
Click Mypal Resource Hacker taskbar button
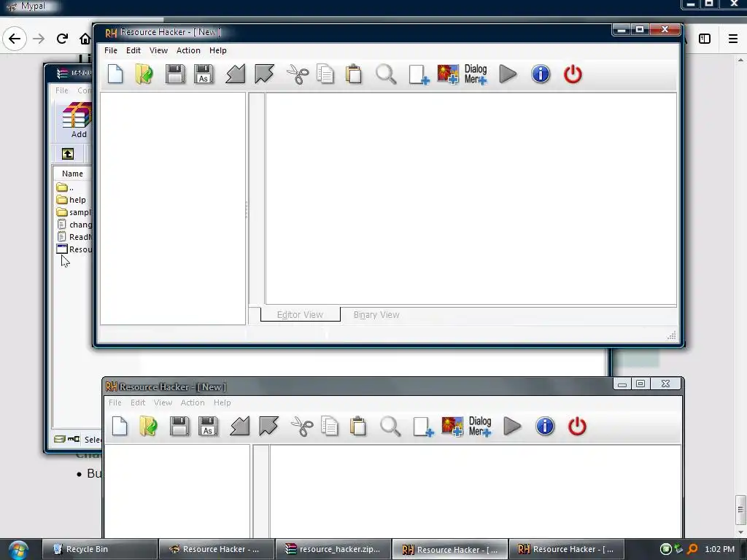click(x=216, y=550)
